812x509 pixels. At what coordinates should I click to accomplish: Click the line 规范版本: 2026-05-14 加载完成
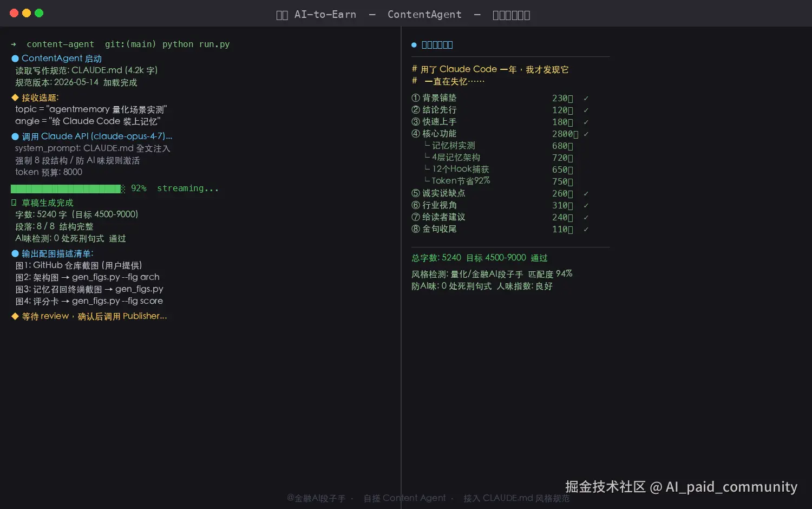pyautogui.click(x=76, y=82)
